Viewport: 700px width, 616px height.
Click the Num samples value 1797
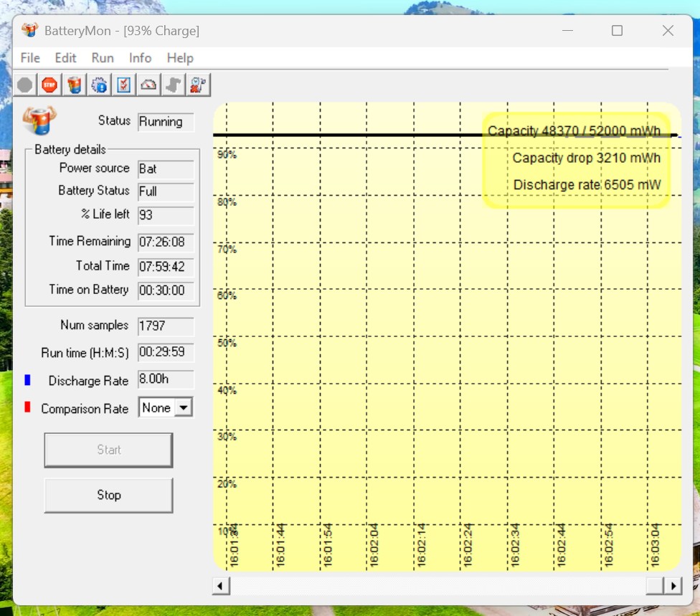(166, 326)
